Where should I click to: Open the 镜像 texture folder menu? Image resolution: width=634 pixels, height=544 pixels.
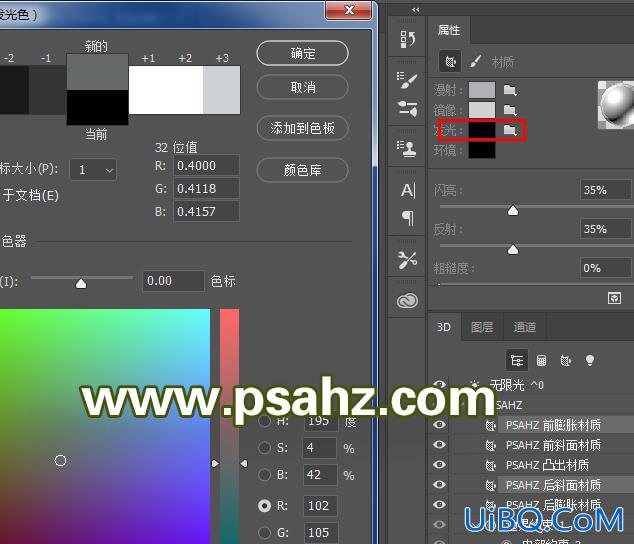tap(510, 110)
